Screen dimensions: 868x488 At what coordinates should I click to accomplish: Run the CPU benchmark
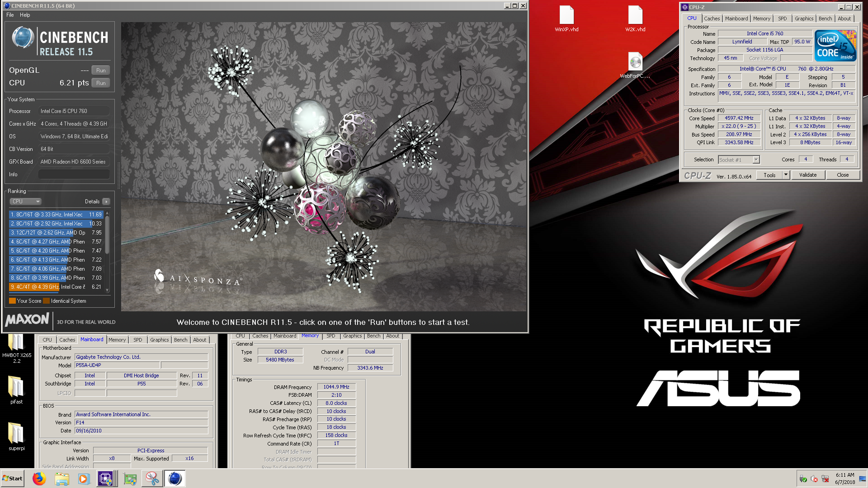pyautogui.click(x=101, y=83)
